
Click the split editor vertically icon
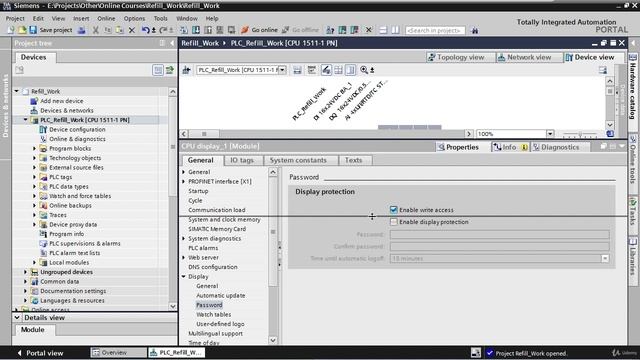point(395,30)
